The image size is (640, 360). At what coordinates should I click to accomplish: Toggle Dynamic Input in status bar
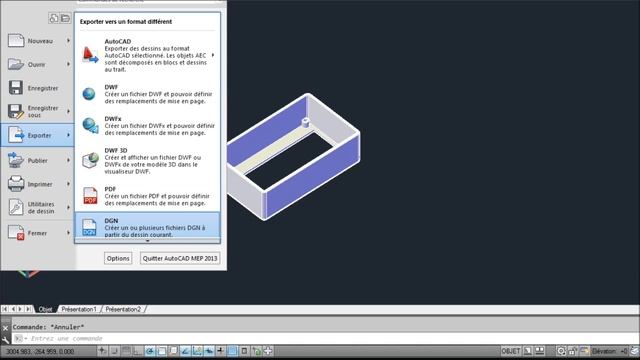coord(209,351)
